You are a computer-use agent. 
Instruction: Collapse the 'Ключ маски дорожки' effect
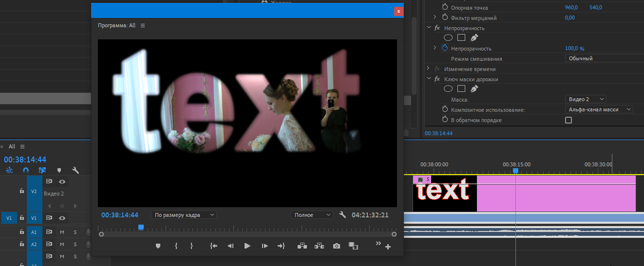coord(429,79)
